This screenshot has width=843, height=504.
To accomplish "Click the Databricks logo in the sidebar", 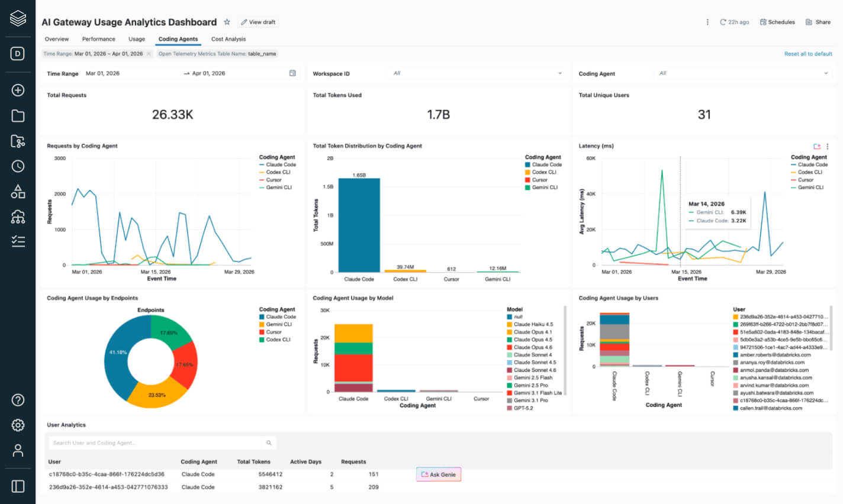I will pyautogui.click(x=18, y=18).
